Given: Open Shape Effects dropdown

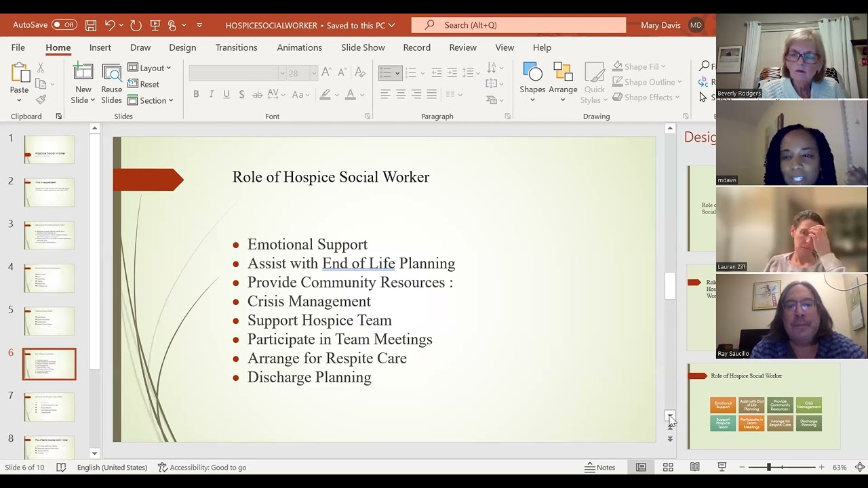Looking at the screenshot, I should (646, 98).
